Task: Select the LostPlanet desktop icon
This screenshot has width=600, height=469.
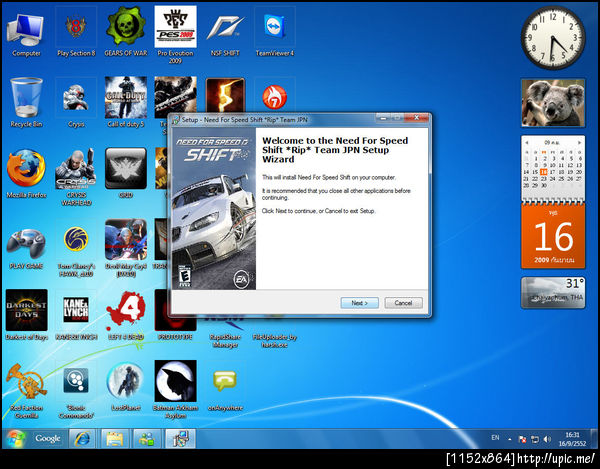Action: tap(126, 386)
